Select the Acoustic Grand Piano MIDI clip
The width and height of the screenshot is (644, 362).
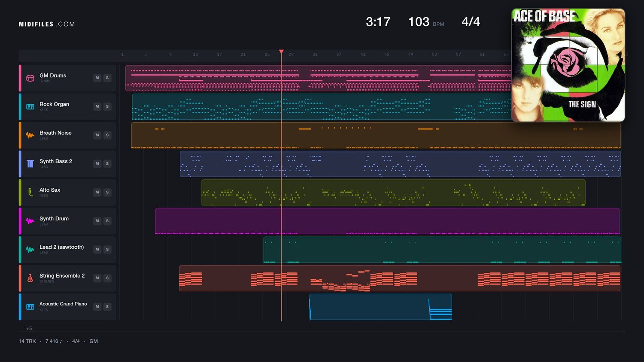coord(380,307)
